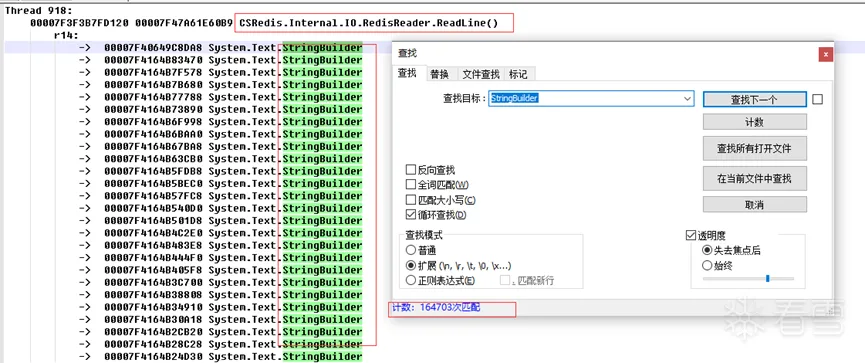
Task: Click address 00007F4164B5FDB8 line
Action: point(220,171)
